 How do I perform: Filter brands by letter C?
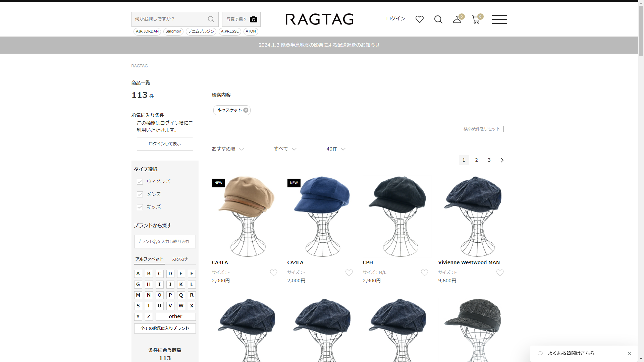[x=159, y=274]
